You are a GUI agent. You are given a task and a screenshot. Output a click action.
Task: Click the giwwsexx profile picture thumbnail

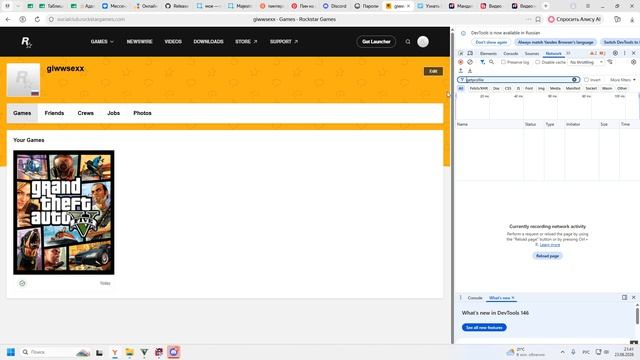(23, 80)
